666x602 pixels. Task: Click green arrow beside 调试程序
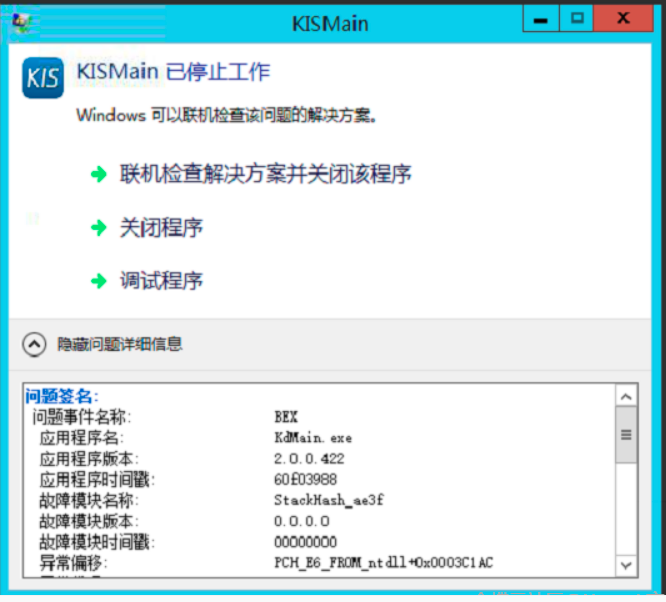pos(99,281)
